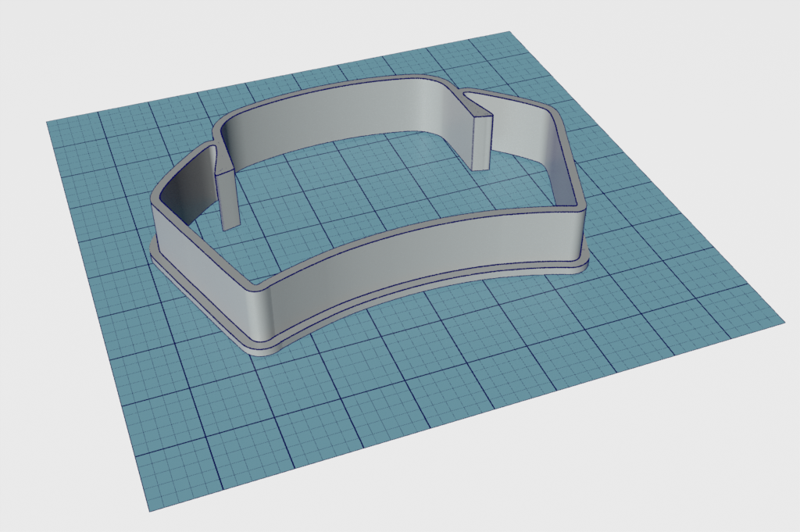800x532 pixels.
Task: Click the leftmost corner of the grid plane
Action: pos(48,123)
